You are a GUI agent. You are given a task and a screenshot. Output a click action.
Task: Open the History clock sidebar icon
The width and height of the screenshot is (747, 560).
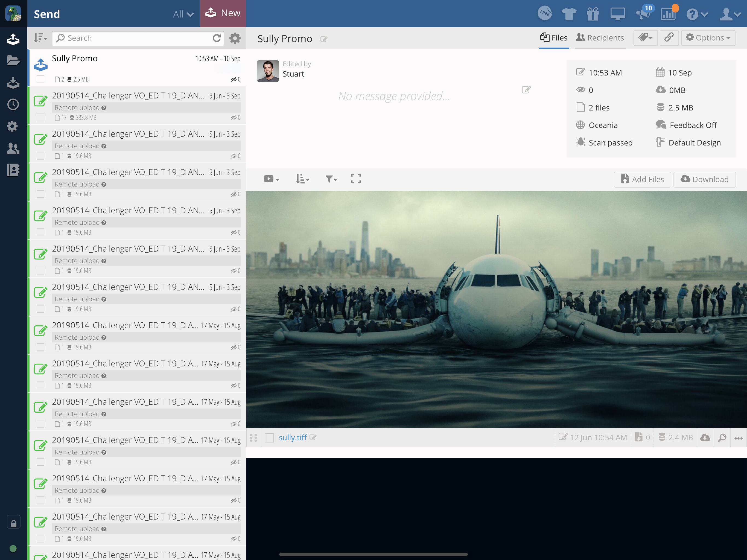(x=13, y=104)
